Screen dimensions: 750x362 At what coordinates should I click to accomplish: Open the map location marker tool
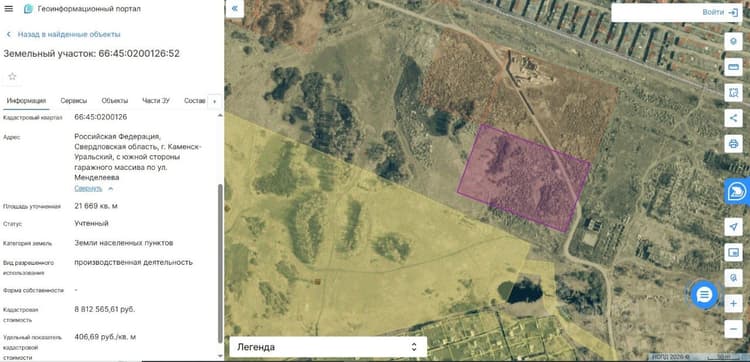coord(733,42)
